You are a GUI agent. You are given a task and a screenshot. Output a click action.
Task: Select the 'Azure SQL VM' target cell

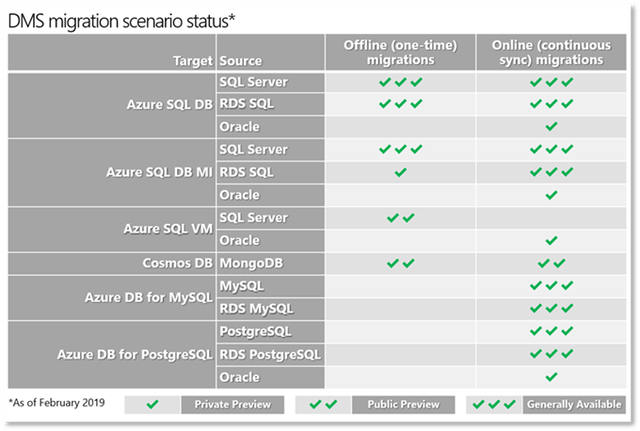(112, 229)
